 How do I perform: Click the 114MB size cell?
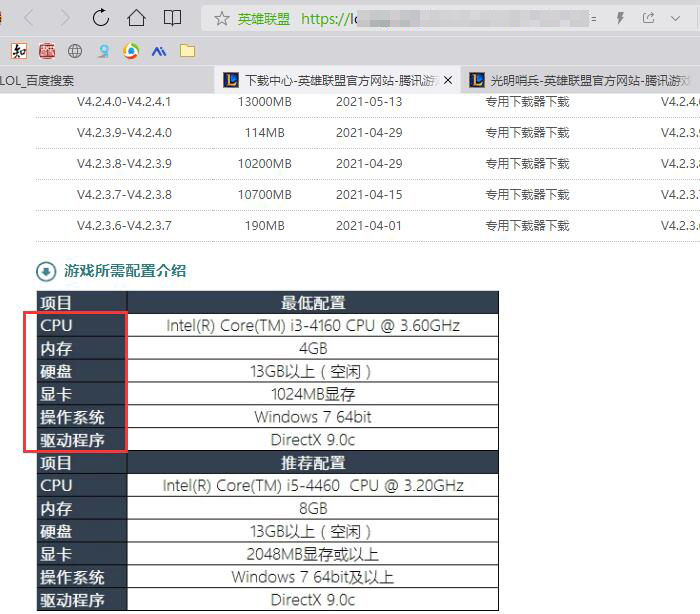(x=265, y=133)
